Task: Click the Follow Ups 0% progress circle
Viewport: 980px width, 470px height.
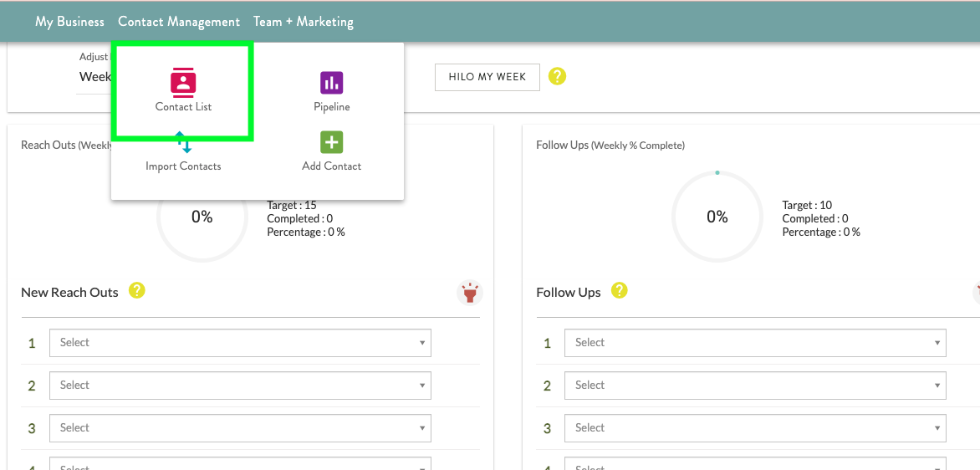Action: tap(717, 217)
